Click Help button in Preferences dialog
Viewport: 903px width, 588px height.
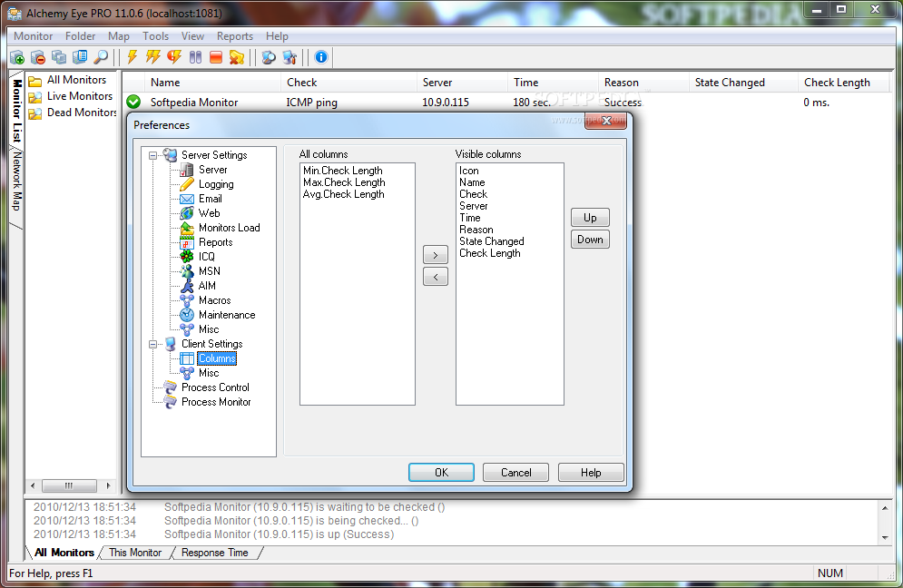tap(591, 472)
